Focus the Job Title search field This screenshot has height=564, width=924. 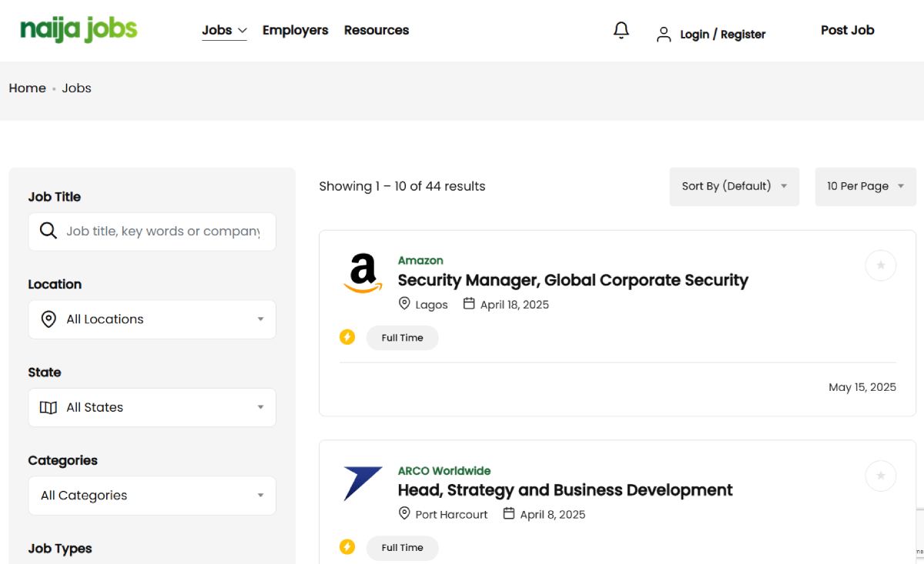(x=163, y=231)
